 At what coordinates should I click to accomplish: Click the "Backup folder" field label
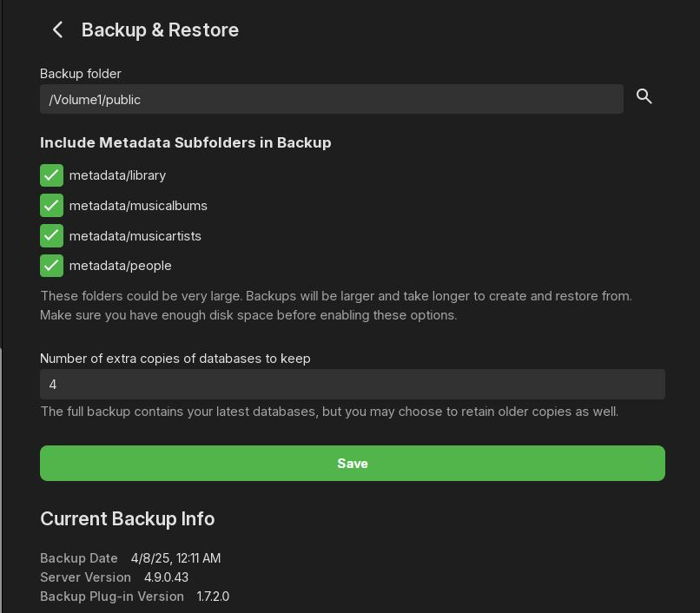(x=81, y=74)
